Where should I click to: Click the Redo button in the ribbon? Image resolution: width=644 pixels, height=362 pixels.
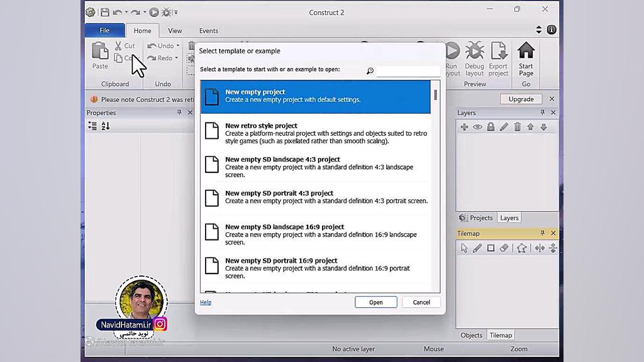[160, 58]
